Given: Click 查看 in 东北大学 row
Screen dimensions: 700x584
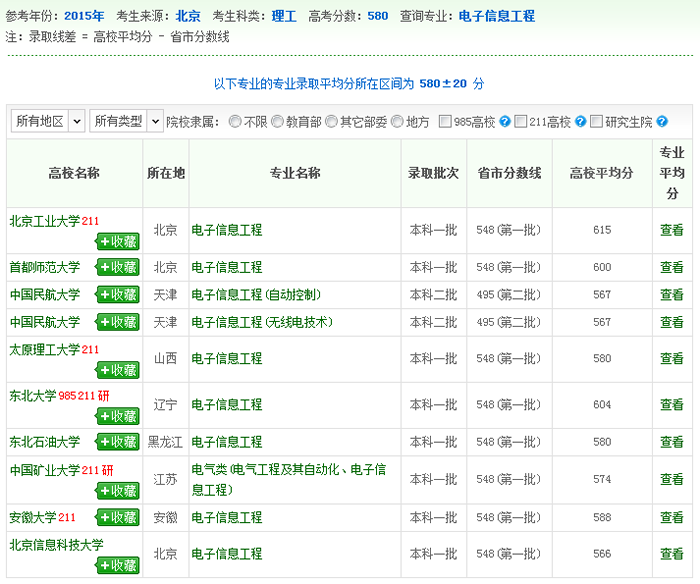Looking at the screenshot, I should [x=672, y=405].
